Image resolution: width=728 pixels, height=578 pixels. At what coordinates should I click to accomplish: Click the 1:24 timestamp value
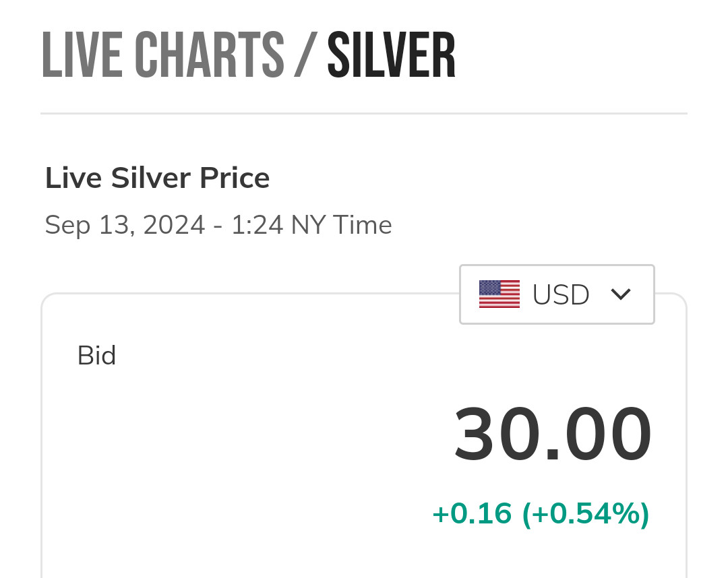click(257, 225)
